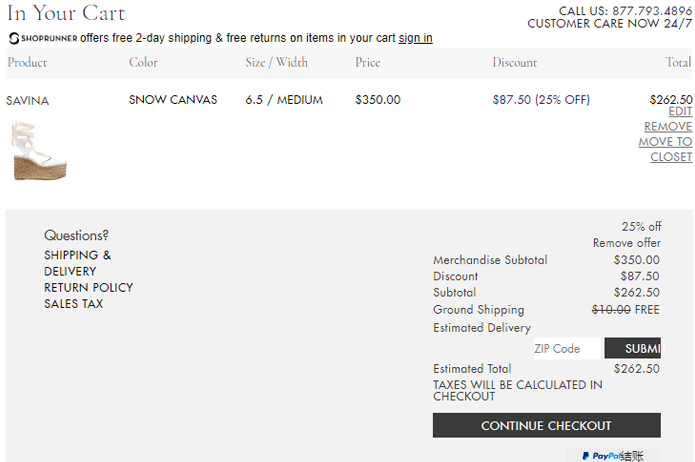Remove the 25% off offer

click(x=626, y=243)
